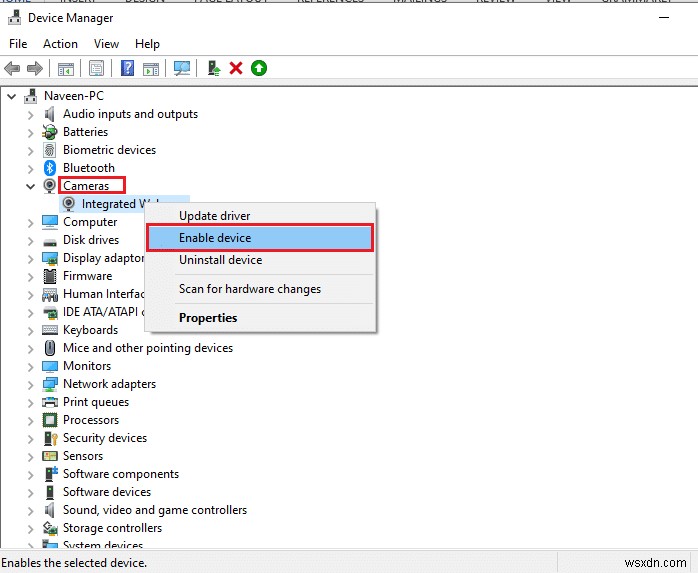Select the Computer category label
Screen dimensions: 698x573
point(90,222)
